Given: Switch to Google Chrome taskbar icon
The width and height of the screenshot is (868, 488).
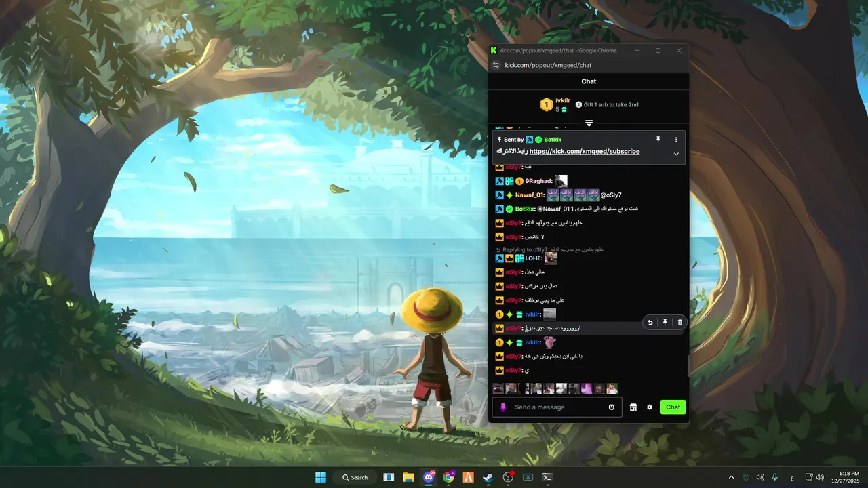Looking at the screenshot, I should point(448,477).
